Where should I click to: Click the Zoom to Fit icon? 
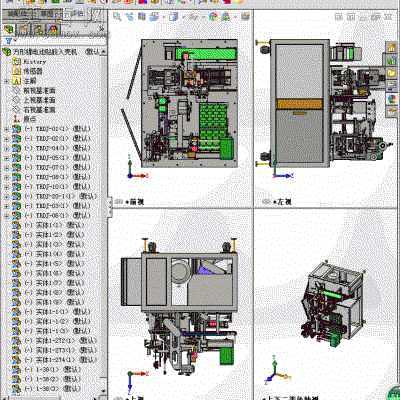[117, 16]
